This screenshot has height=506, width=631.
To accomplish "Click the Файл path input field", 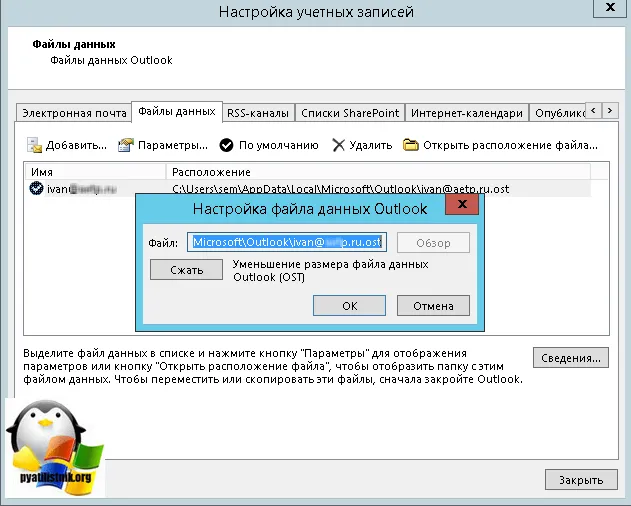I will [x=287, y=242].
